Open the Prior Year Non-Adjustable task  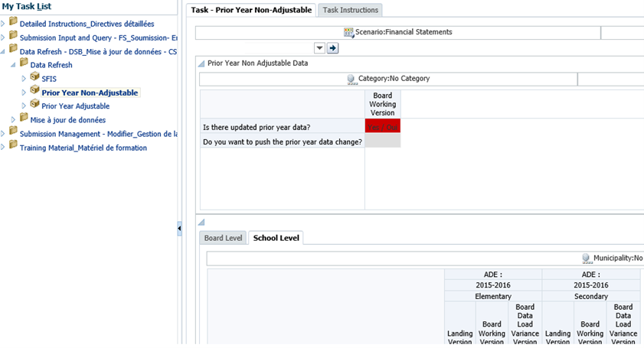90,93
